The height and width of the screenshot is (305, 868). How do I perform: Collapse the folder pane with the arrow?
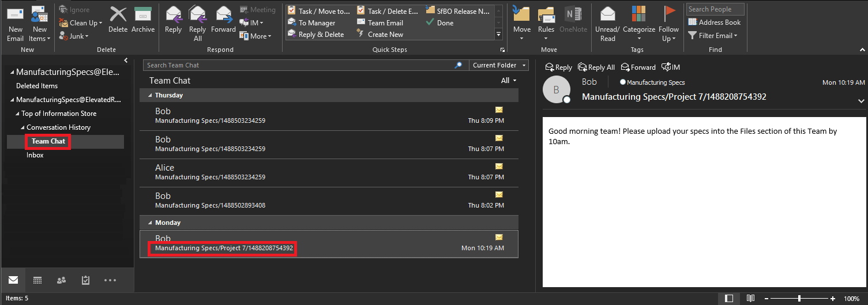click(x=126, y=60)
